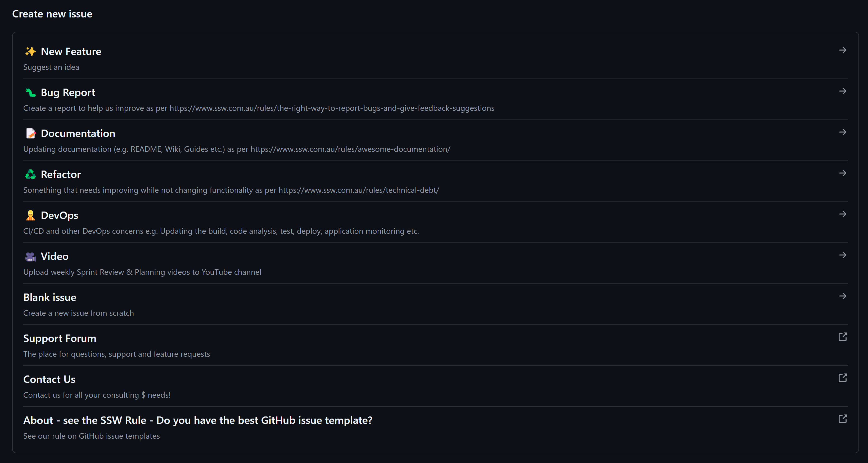The image size is (868, 463).
Task: Open the Documentation issue template
Action: [x=78, y=133]
